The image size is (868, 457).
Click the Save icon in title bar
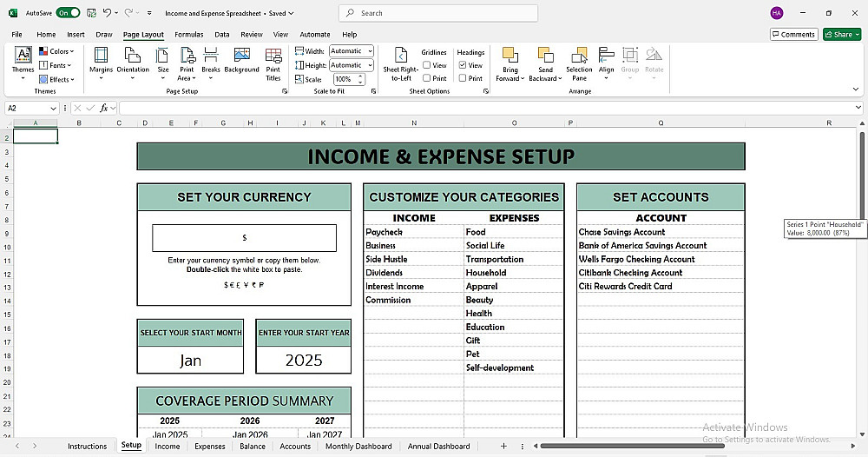pos(91,13)
